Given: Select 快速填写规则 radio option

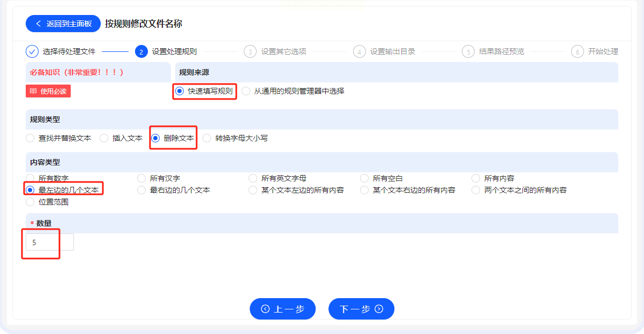Looking at the screenshot, I should pos(205,91).
